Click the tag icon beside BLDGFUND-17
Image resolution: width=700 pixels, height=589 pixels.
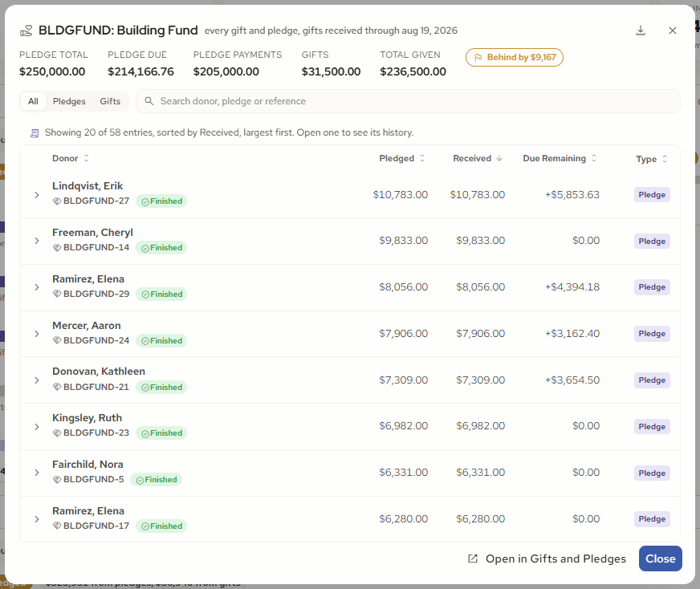click(57, 526)
